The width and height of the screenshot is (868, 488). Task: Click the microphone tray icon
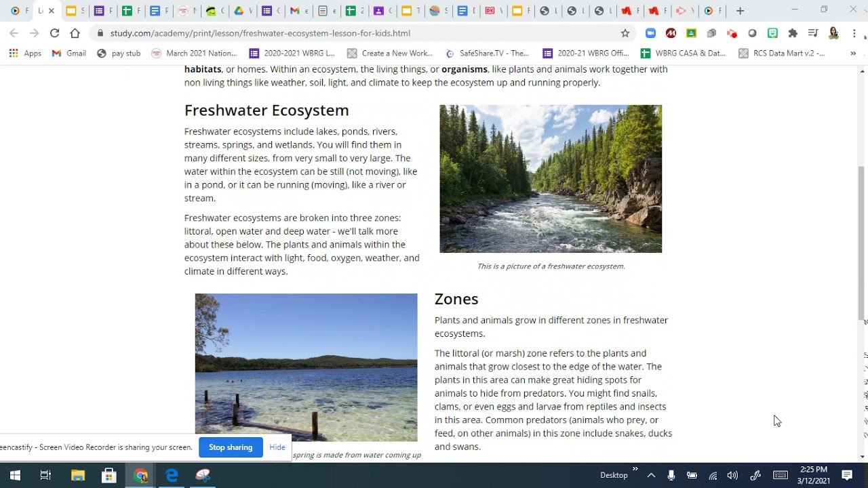click(671, 475)
